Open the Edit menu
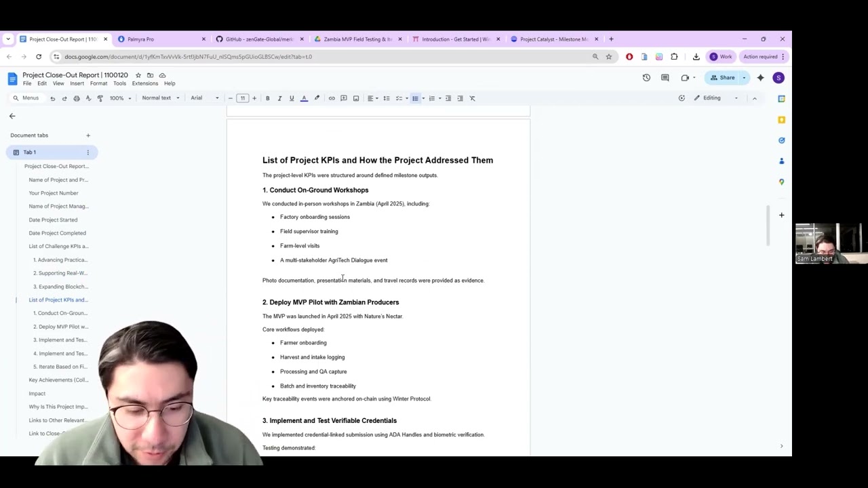The image size is (868, 488). pos(42,83)
